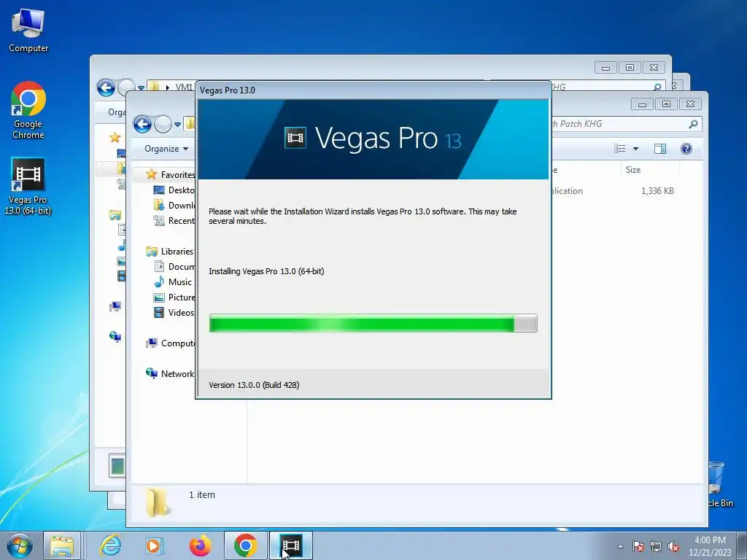Click the Patch KHG search field
The image size is (747, 560).
coord(619,124)
